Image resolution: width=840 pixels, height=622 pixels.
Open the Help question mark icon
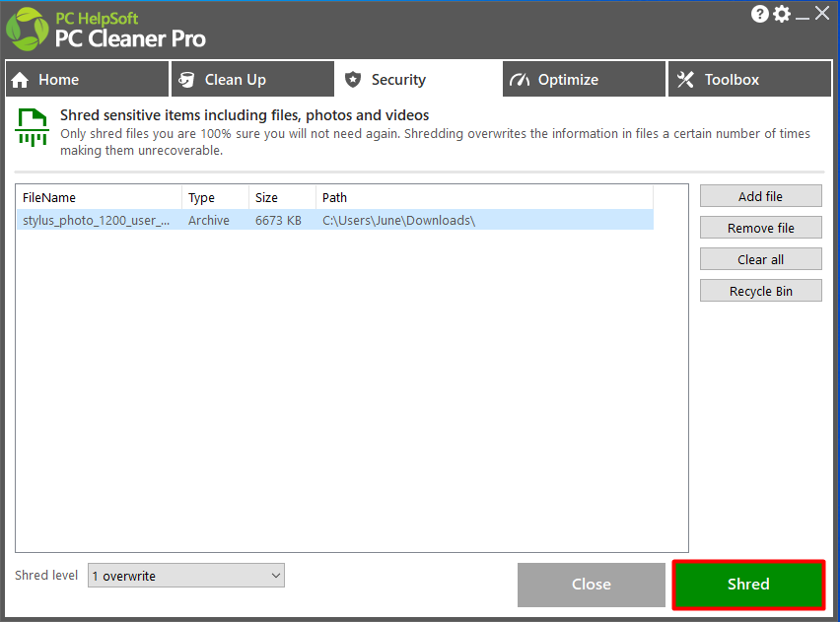tap(759, 14)
